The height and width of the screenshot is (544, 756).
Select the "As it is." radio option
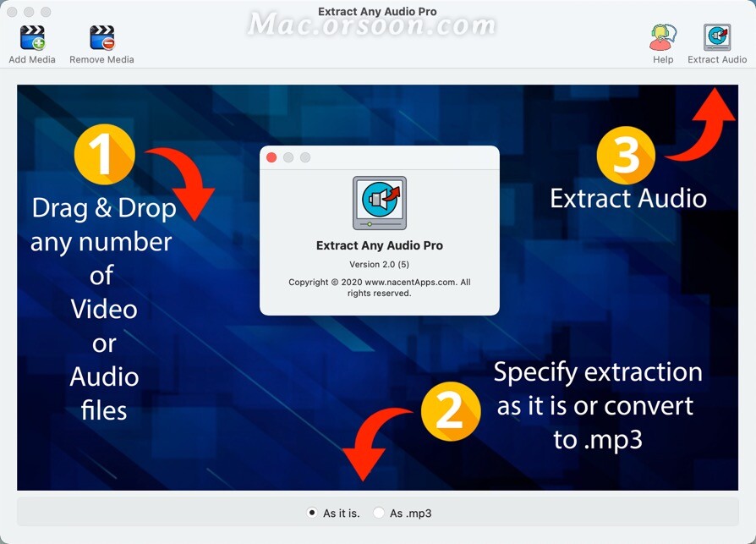pos(312,513)
